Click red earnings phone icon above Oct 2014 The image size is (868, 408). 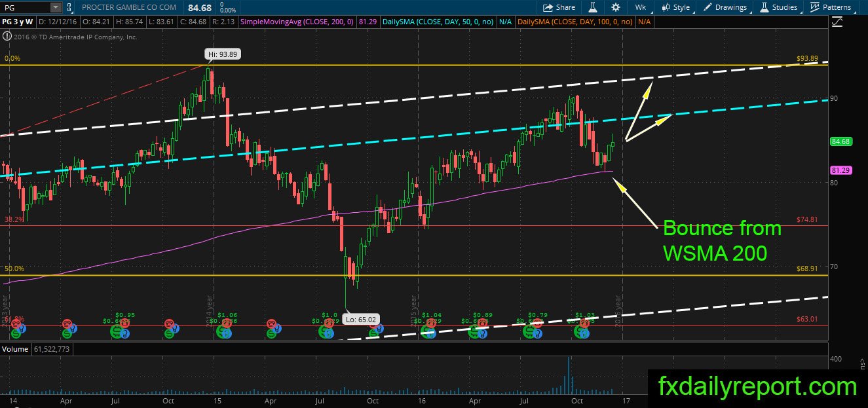tap(169, 323)
